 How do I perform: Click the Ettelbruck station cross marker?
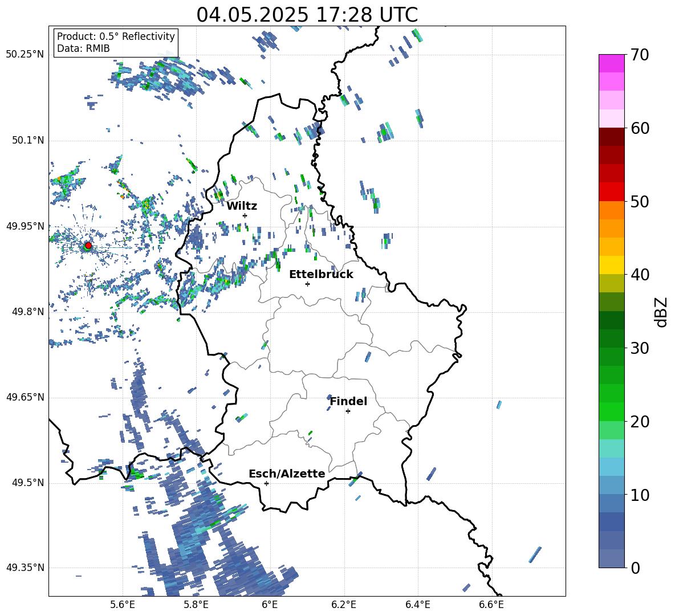click(307, 284)
